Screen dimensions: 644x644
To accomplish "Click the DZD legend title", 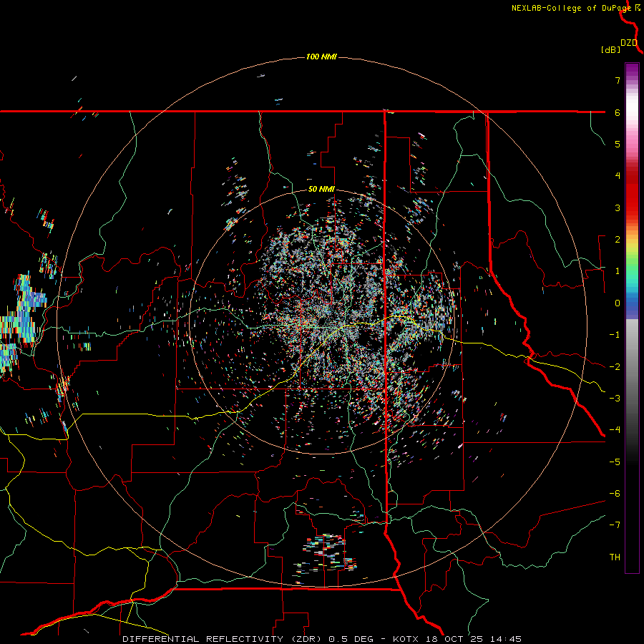I will tap(629, 43).
